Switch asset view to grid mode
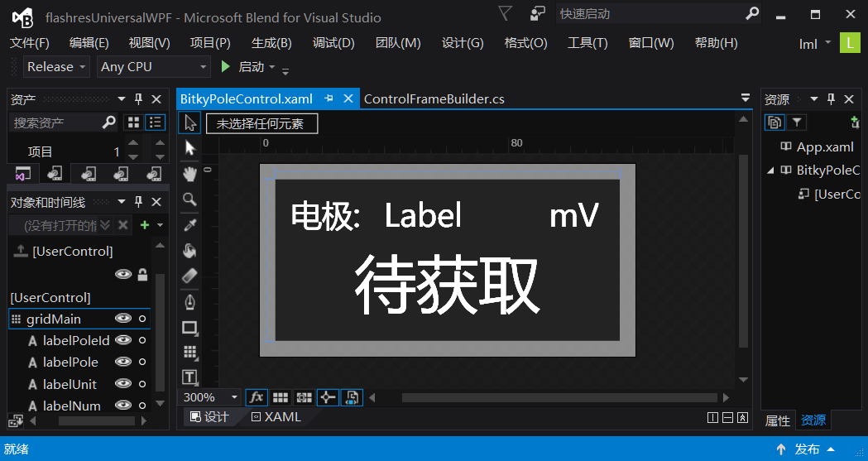Image resolution: width=868 pixels, height=461 pixels. pos(133,122)
